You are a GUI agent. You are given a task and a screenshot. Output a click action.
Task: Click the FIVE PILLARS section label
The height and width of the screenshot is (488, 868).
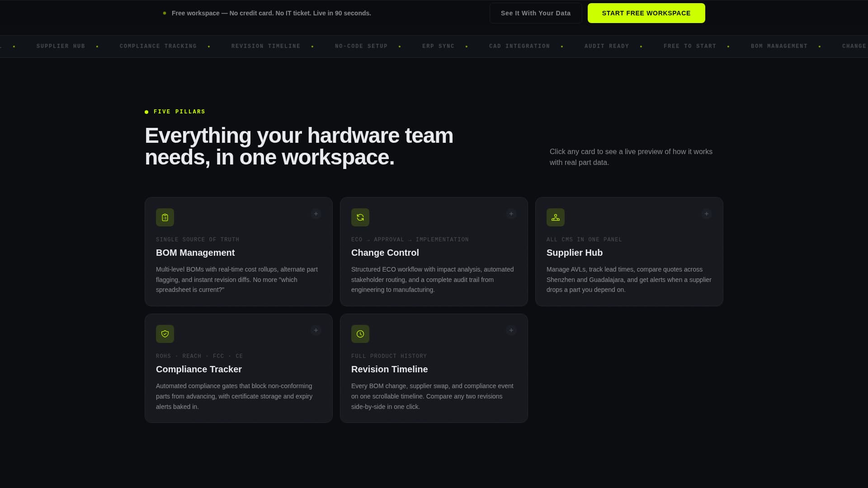point(179,112)
